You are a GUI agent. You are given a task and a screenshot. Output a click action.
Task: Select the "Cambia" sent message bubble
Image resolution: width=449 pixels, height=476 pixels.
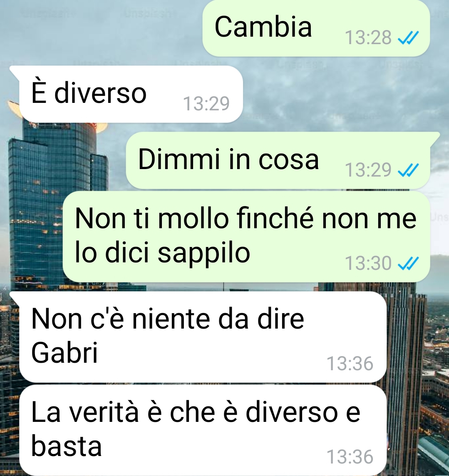click(316, 28)
